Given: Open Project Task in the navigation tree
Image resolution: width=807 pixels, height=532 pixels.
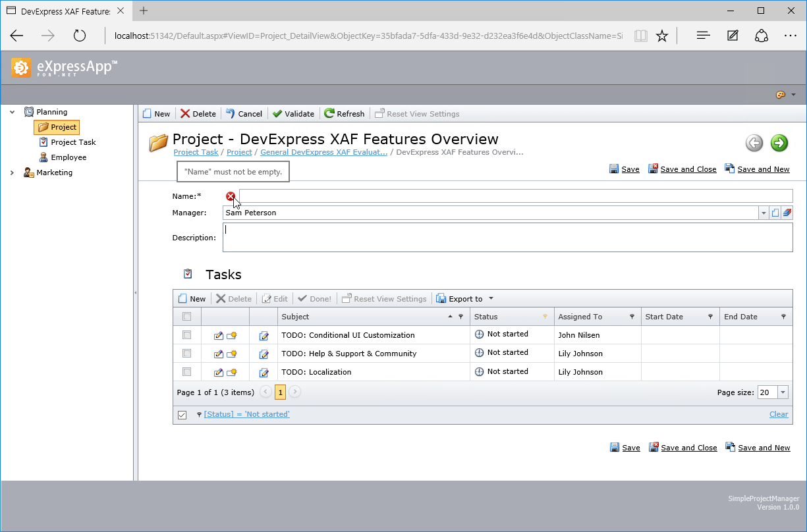Looking at the screenshot, I should coord(73,142).
